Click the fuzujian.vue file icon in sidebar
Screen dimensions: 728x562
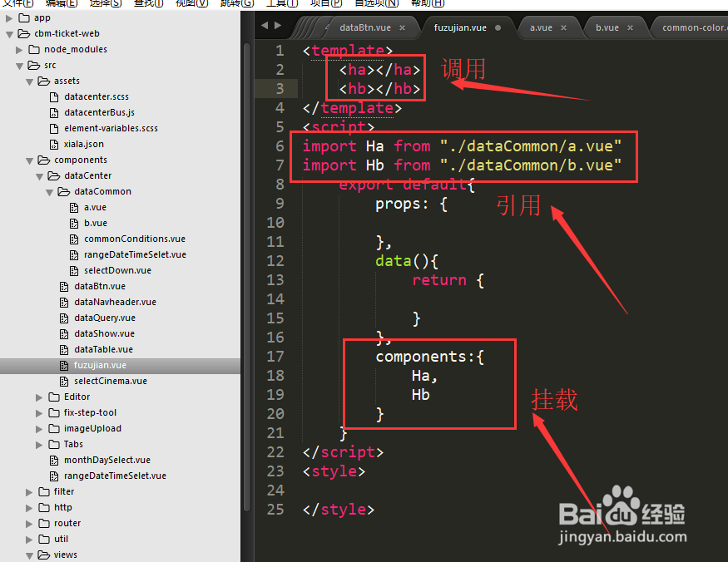(64, 365)
